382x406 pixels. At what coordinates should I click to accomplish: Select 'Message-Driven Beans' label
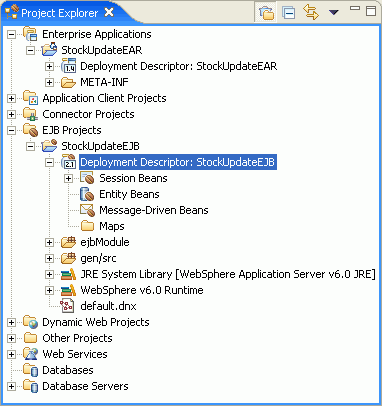coord(154,210)
